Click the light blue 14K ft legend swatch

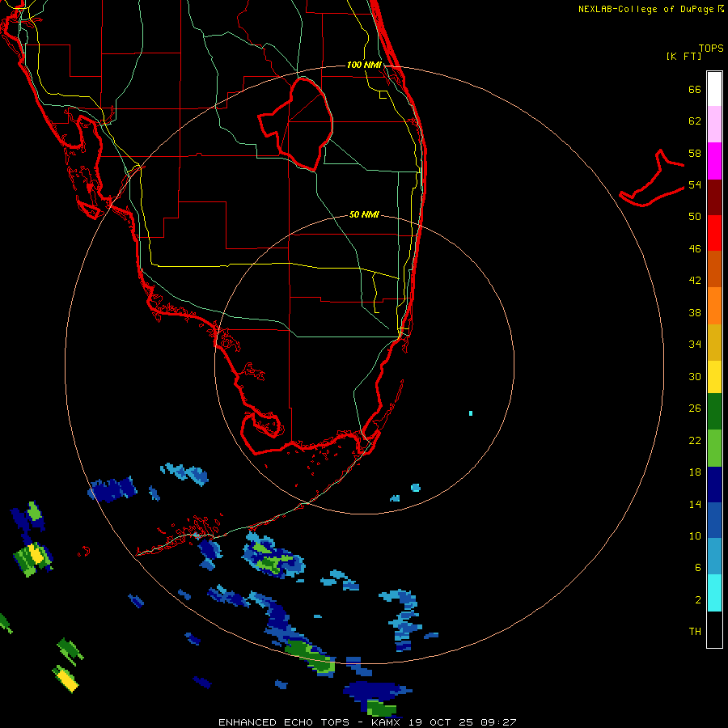tap(714, 557)
